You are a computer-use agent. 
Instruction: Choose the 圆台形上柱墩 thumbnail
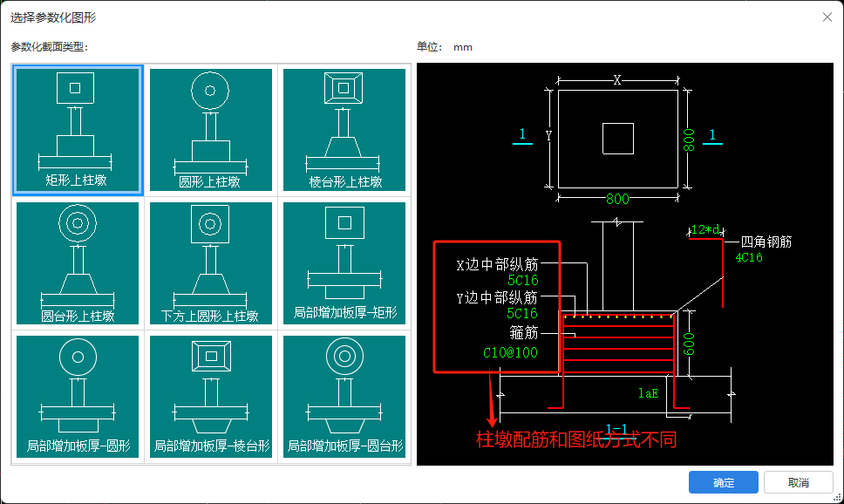click(x=78, y=263)
